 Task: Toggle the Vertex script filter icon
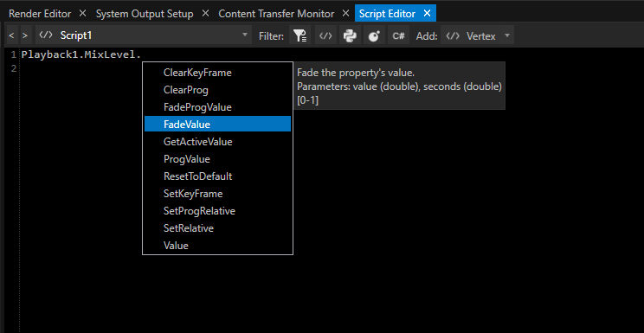point(325,35)
